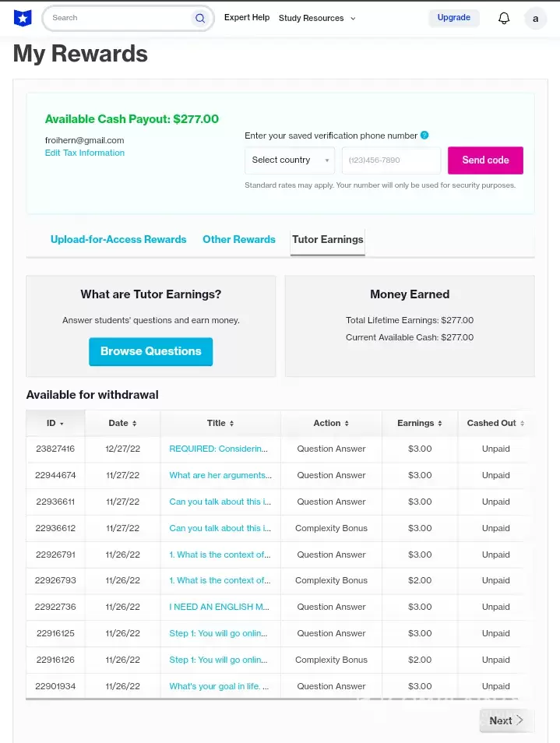Click the Browse Questions button

[150, 351]
